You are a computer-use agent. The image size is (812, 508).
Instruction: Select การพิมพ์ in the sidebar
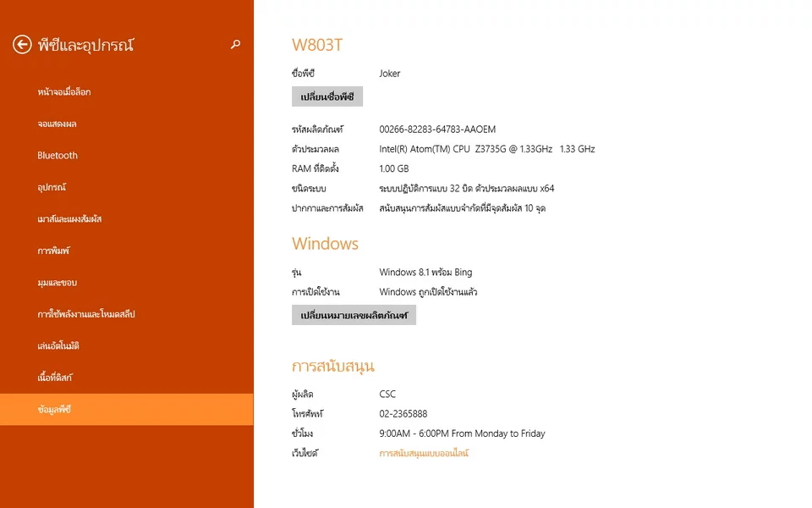pyautogui.click(x=52, y=251)
